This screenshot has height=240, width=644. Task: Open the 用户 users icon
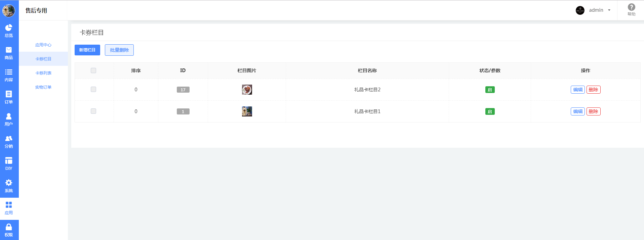click(9, 116)
